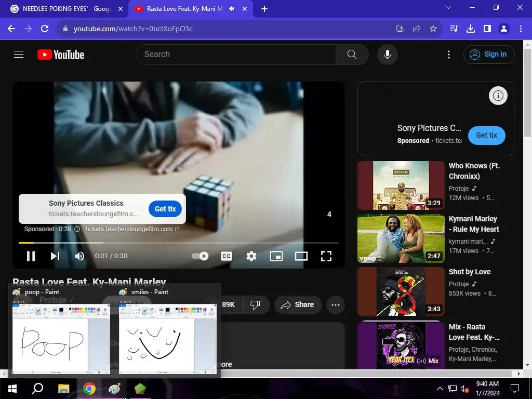Viewport: 532px width, 399px height.
Task: Start voice search with the microphone icon
Action: tap(388, 54)
